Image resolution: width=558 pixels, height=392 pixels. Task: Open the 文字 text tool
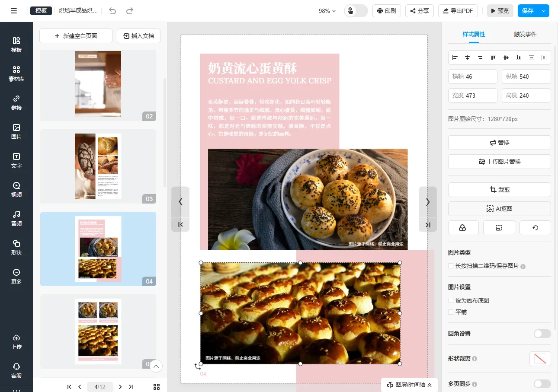(16, 161)
